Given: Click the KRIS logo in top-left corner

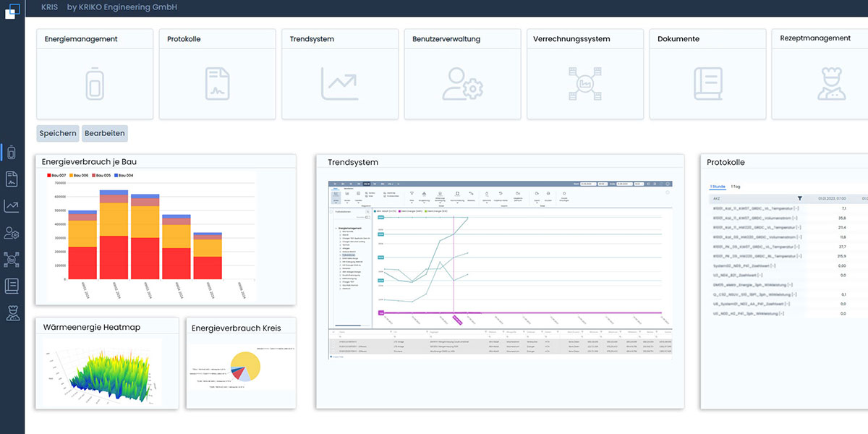Looking at the screenshot, I should (x=12, y=12).
